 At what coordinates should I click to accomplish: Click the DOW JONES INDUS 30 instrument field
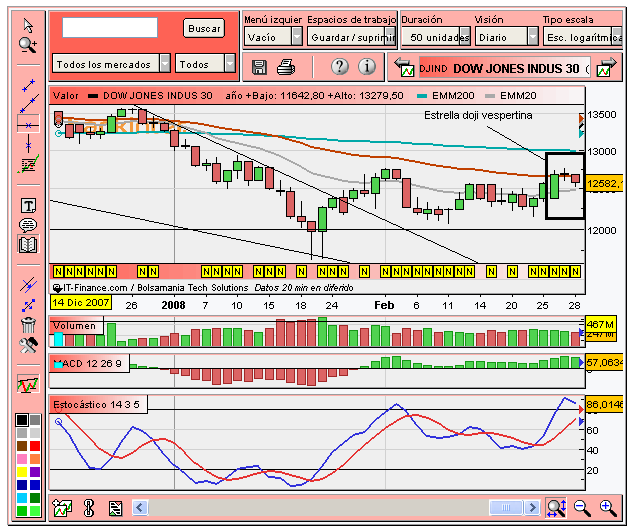pos(505,68)
